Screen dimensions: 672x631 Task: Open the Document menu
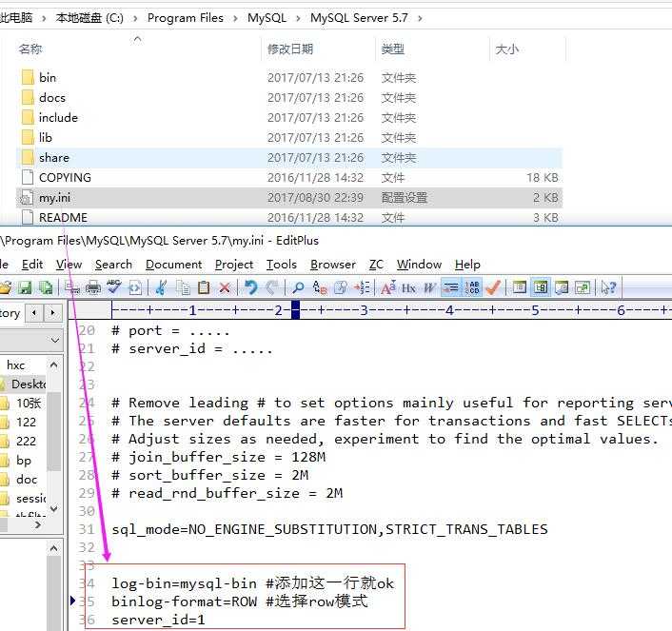(173, 265)
